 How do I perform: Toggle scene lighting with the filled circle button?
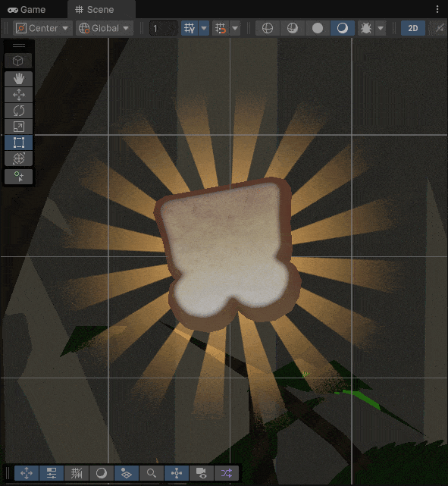318,28
